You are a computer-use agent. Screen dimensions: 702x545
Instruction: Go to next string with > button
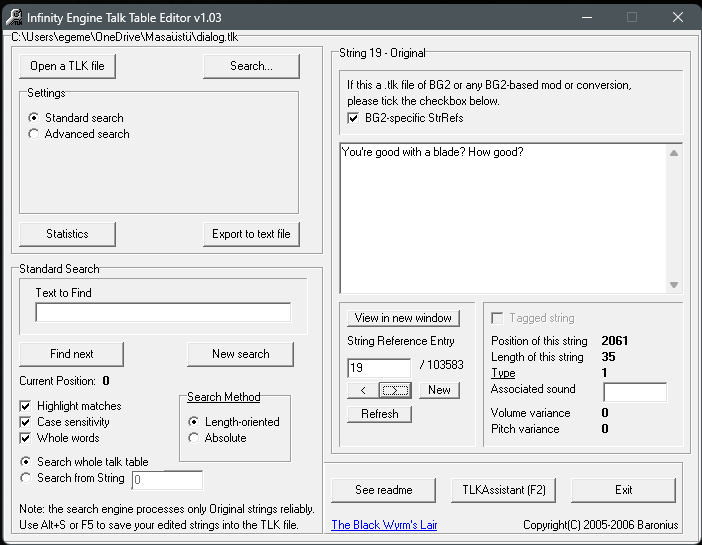pyautogui.click(x=395, y=390)
